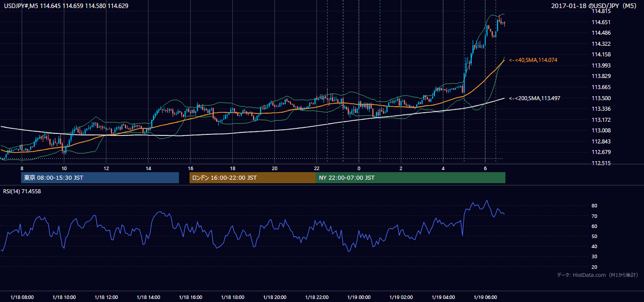Click hour label 16 under the price chart
Viewport: 644px width, 302px height.
pos(190,168)
